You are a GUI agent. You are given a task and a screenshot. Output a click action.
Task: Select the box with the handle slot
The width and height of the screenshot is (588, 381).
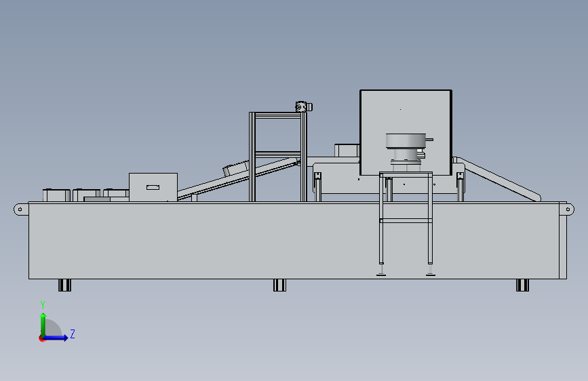[x=153, y=187]
